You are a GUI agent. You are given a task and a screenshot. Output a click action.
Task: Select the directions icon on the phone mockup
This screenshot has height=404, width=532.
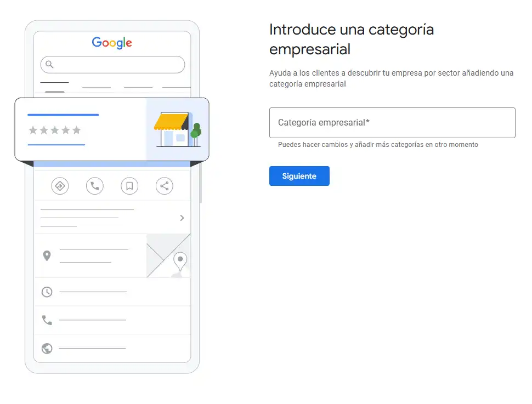point(60,186)
